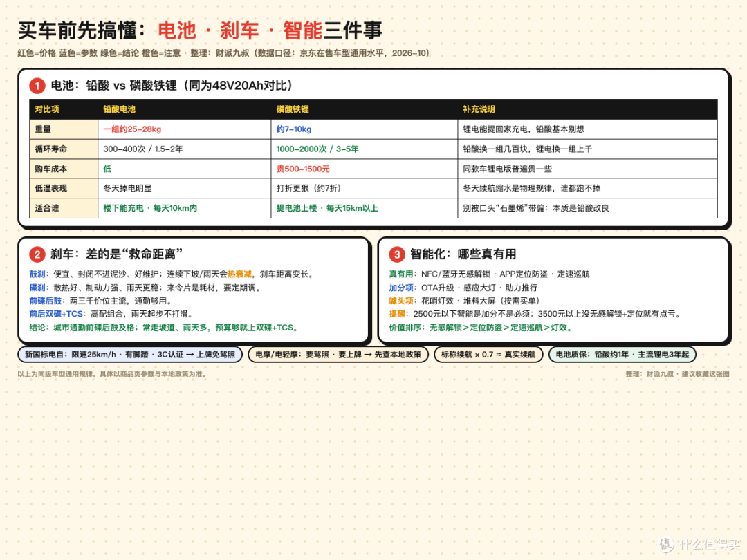Image resolution: width=747 pixels, height=560 pixels.
Task: Click the red number 3 circle badge
Action: point(397,254)
